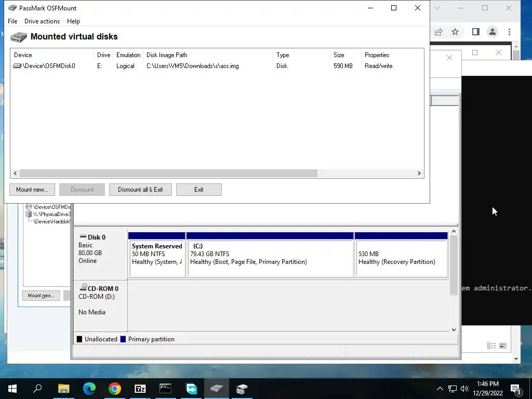This screenshot has width=532, height=399.
Task: Click the disk icon of the OSFMDisk0 row
Action: (17, 66)
